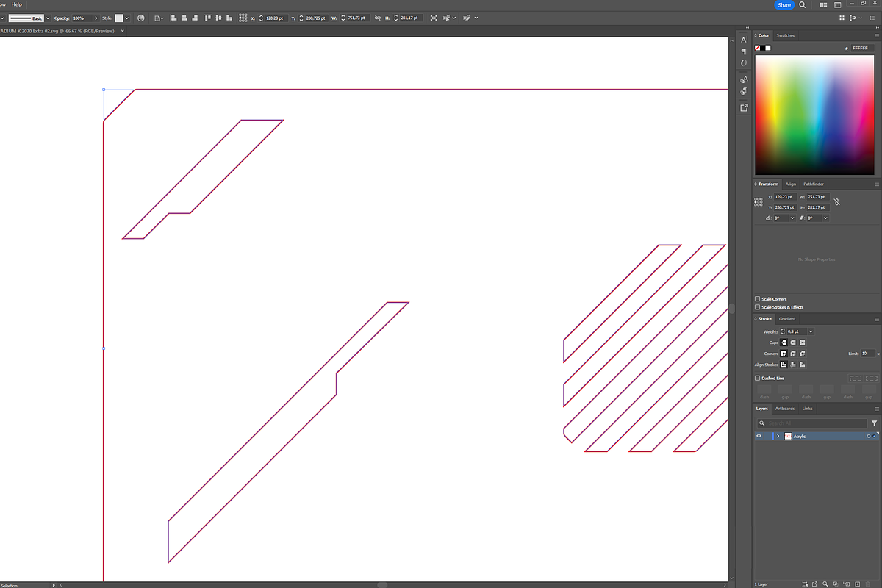Click the Arrange Documents icon
Viewport: 882px width, 588px height.
tap(823, 5)
